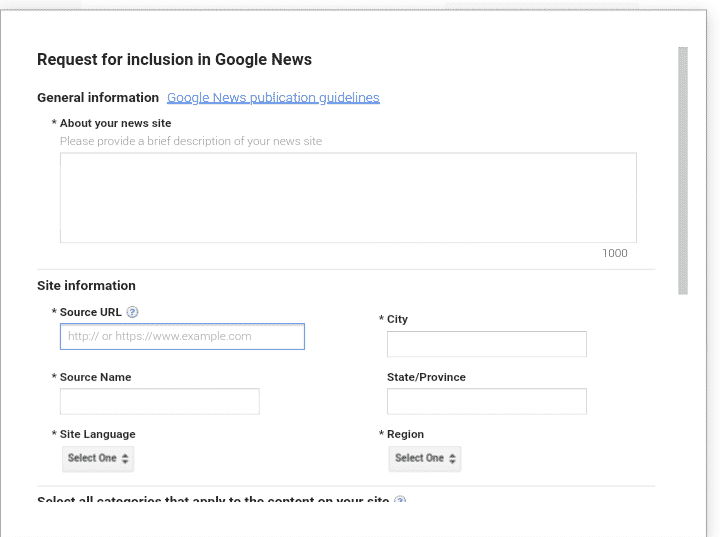The width and height of the screenshot is (720, 537).
Task: Click the Source URL help question icon
Action: [132, 312]
